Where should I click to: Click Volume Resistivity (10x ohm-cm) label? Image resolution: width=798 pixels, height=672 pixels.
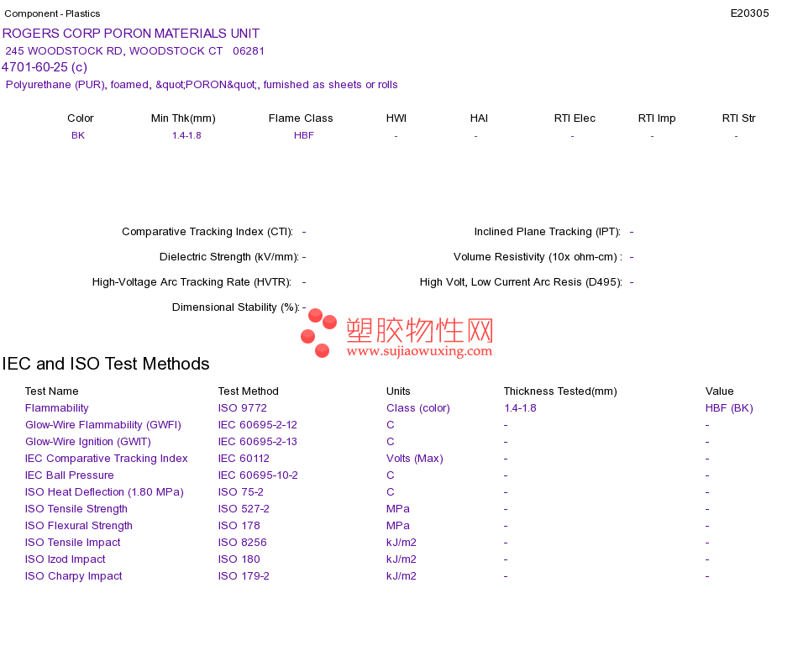pyautogui.click(x=538, y=257)
